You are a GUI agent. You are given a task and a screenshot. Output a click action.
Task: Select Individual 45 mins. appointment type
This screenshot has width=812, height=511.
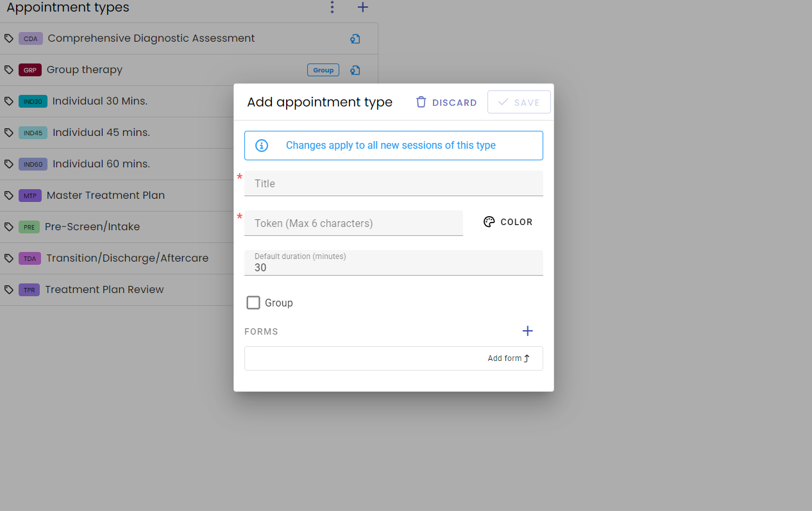pos(116,133)
